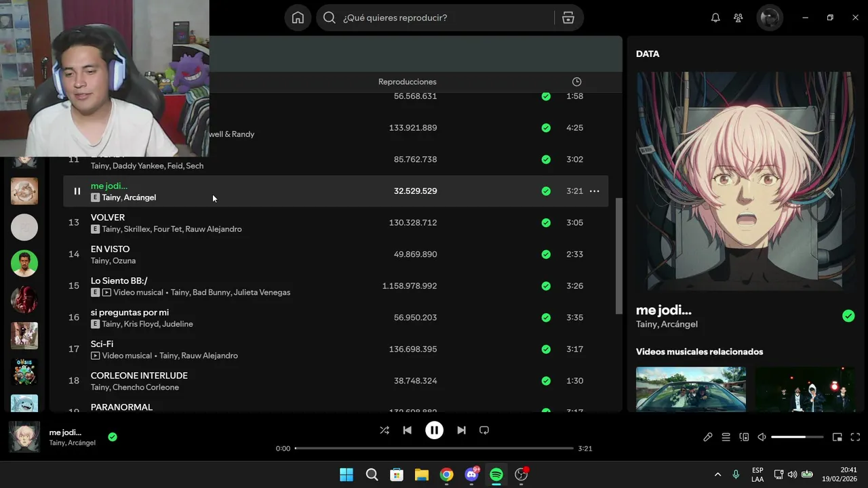Open the lyrics microphone icon

click(708, 437)
